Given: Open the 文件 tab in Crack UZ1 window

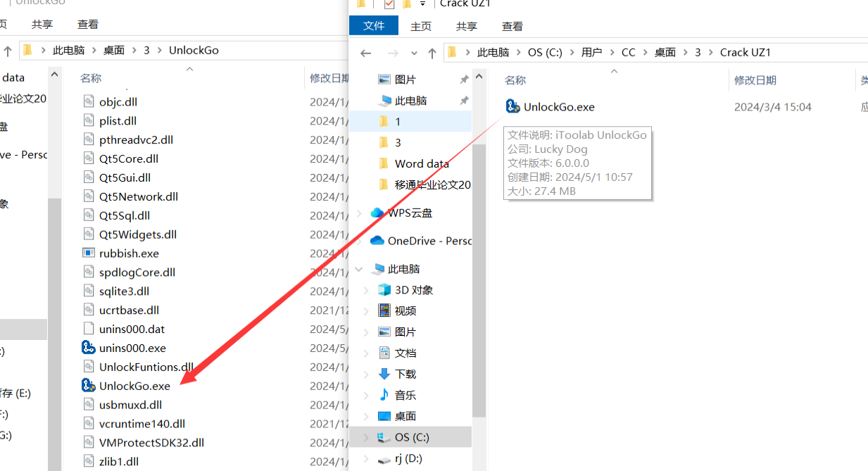Looking at the screenshot, I should click(374, 26).
